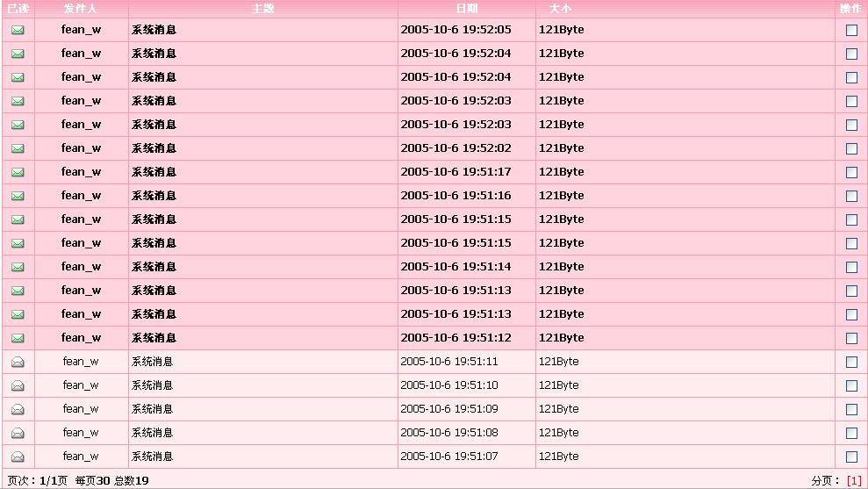
Task: Click unread envelope icon for 19:52:05 message
Action: (x=18, y=30)
